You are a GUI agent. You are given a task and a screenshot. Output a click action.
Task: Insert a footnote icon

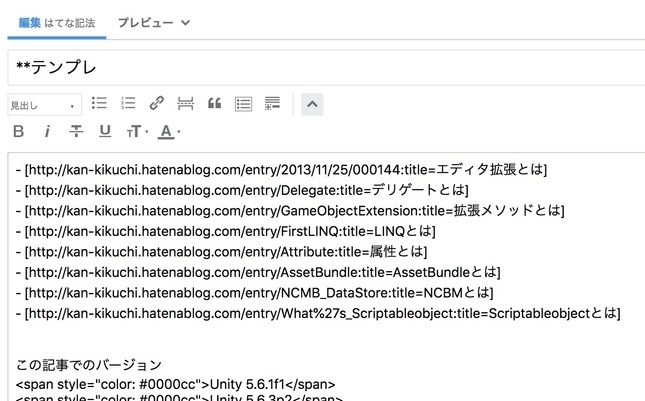pyautogui.click(x=272, y=104)
